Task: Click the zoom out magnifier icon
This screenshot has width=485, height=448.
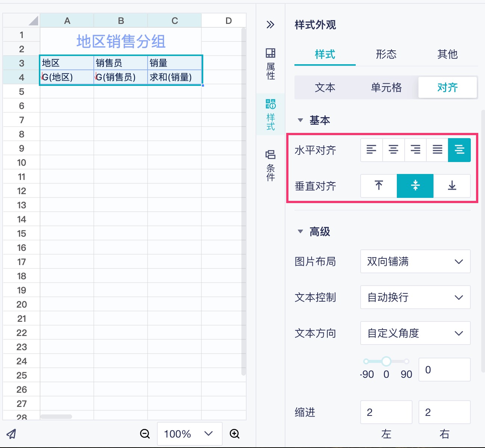Action: tap(145, 433)
